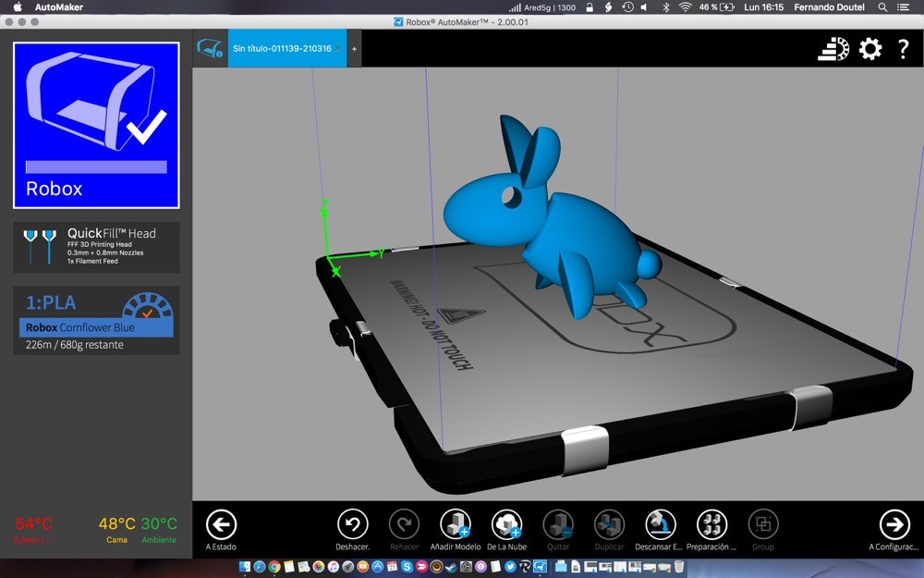Viewport: 924px width, 578px height.
Task: Click the 48°C Cama temperature reading
Action: coord(116,523)
